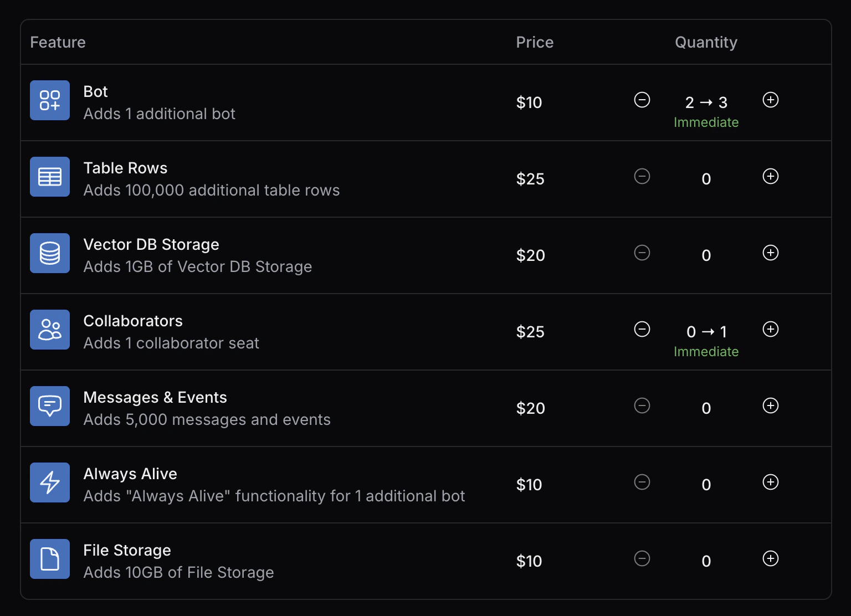The height and width of the screenshot is (616, 851).
Task: Click the Price column header
Action: point(535,42)
